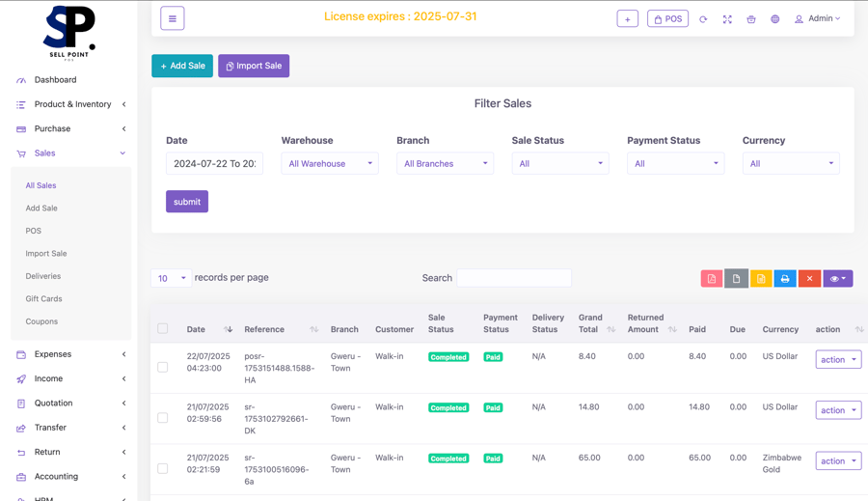Screen dimensions: 868x501
Task: Click the Add Sale button
Action: click(x=182, y=66)
